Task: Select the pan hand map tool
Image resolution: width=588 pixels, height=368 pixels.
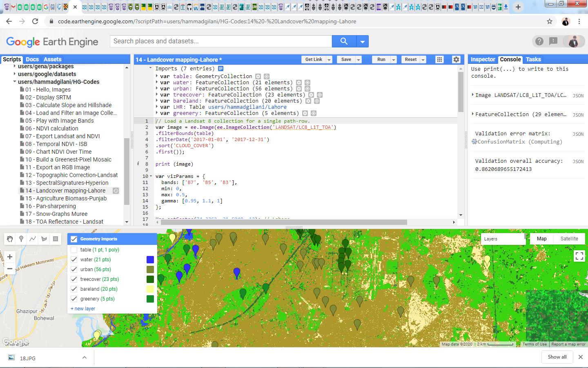Action: tap(10, 239)
